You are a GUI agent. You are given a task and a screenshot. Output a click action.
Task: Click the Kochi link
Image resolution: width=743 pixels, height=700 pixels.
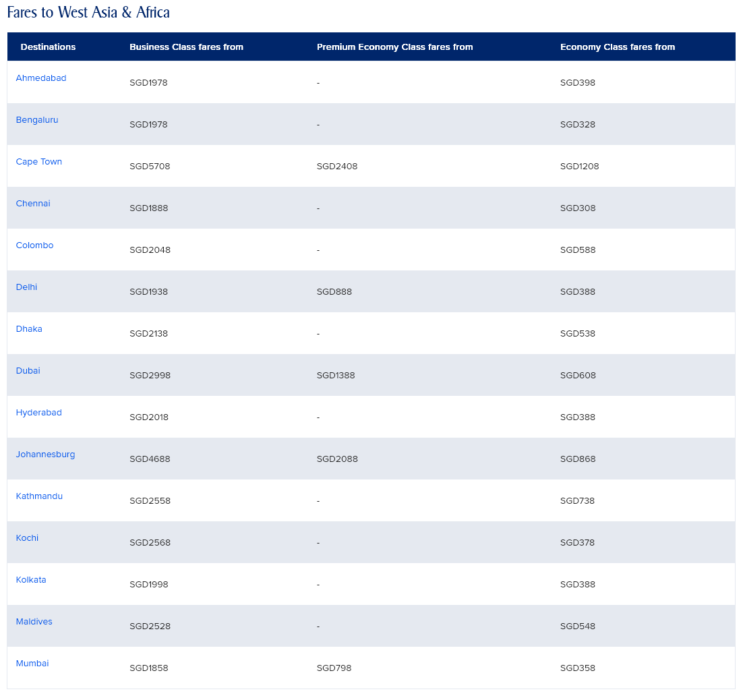[27, 538]
